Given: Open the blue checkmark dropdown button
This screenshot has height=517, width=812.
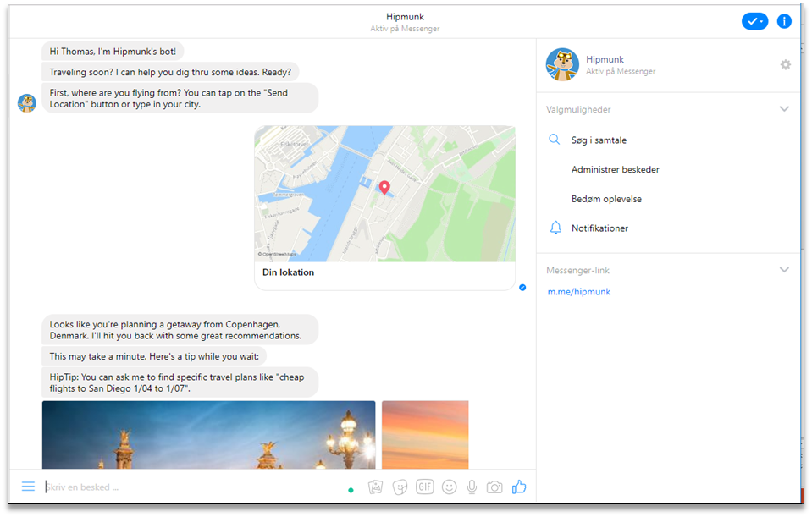Looking at the screenshot, I should coord(755,21).
